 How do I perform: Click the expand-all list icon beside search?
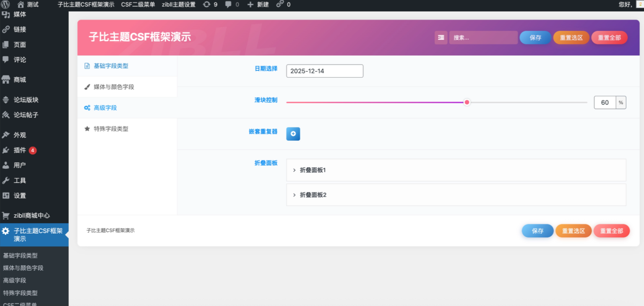(x=441, y=37)
